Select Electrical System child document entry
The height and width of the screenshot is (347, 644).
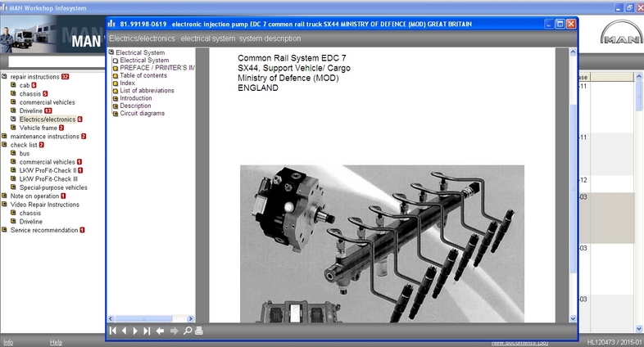[144, 60]
